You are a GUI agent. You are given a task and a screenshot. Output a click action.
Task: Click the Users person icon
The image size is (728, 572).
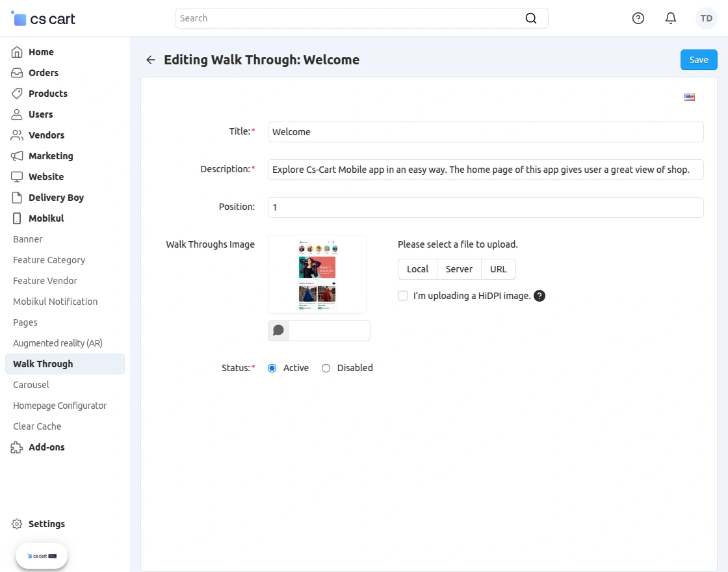point(17,114)
